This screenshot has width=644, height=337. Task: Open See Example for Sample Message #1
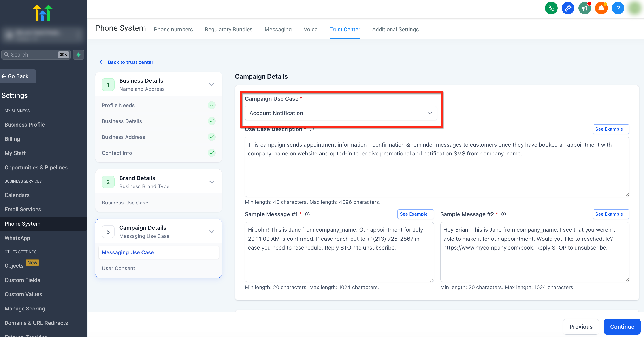[415, 214]
